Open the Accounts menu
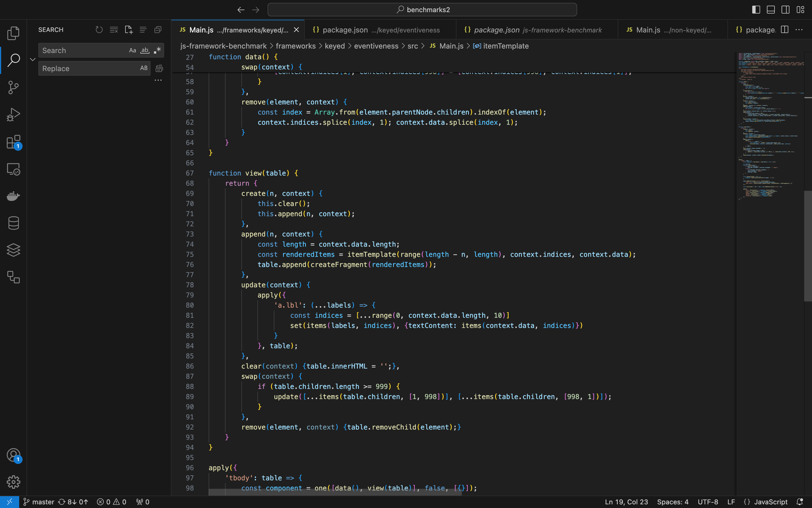 click(14, 456)
